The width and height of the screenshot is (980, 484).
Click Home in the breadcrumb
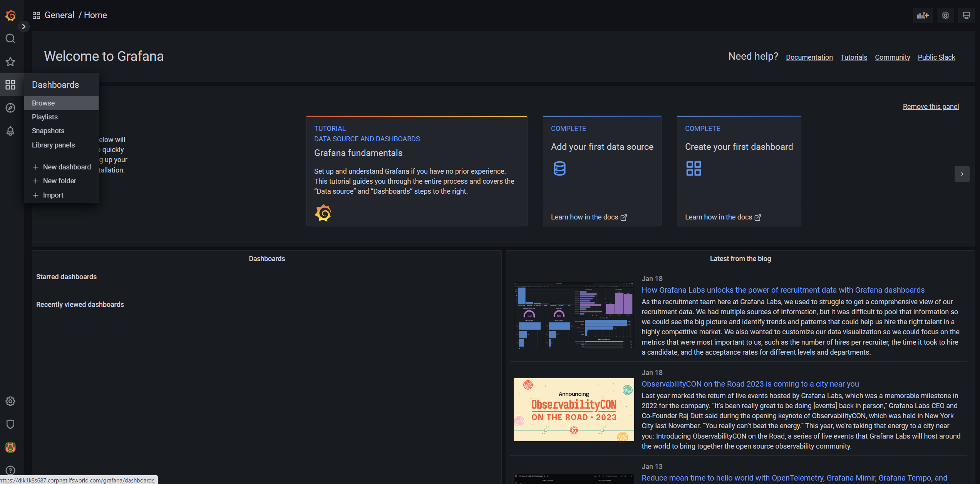coord(95,15)
